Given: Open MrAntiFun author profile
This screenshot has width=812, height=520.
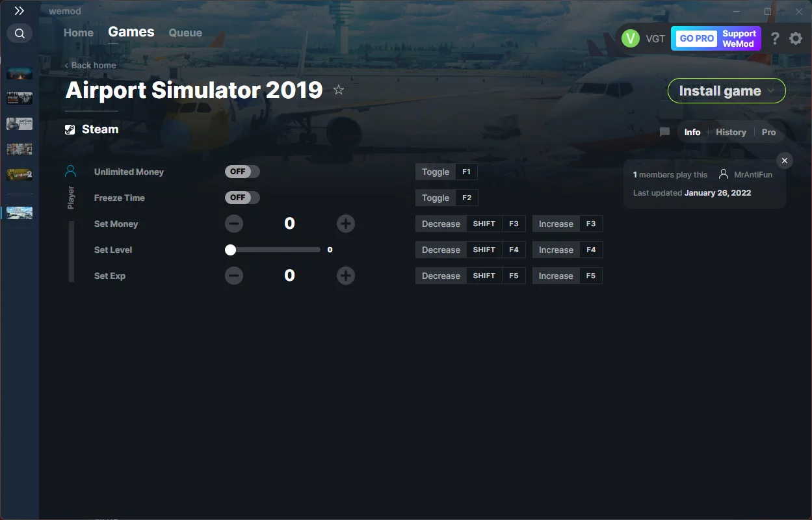Looking at the screenshot, I should click(x=746, y=175).
